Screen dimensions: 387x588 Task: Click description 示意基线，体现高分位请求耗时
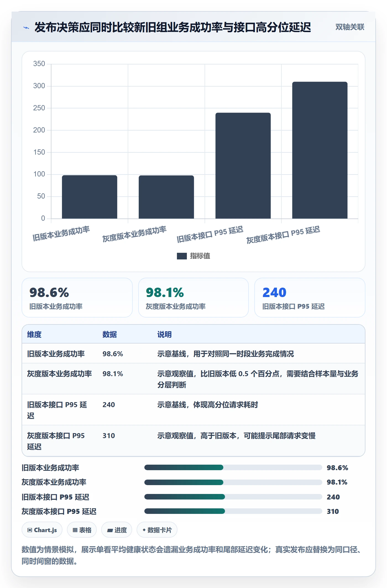(208, 405)
